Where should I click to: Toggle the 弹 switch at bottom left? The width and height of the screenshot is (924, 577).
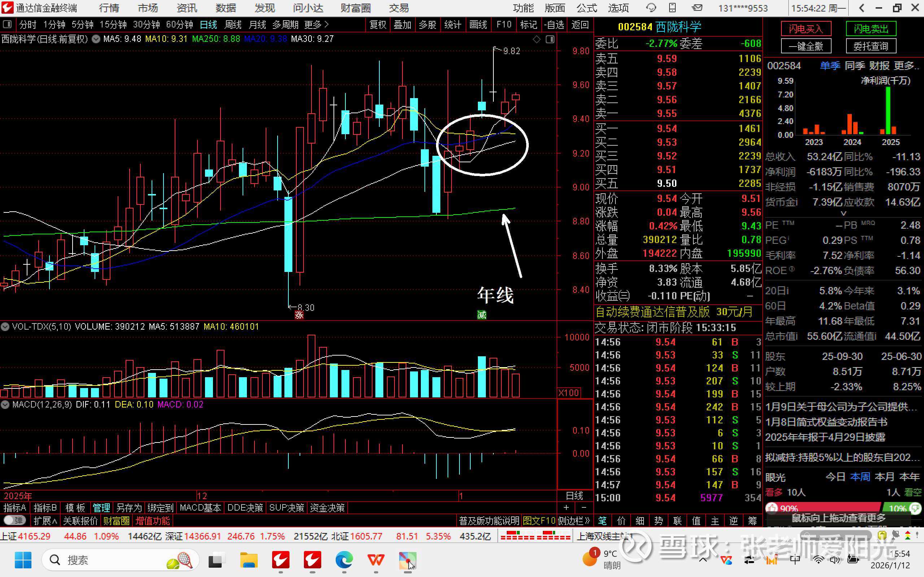point(14,520)
